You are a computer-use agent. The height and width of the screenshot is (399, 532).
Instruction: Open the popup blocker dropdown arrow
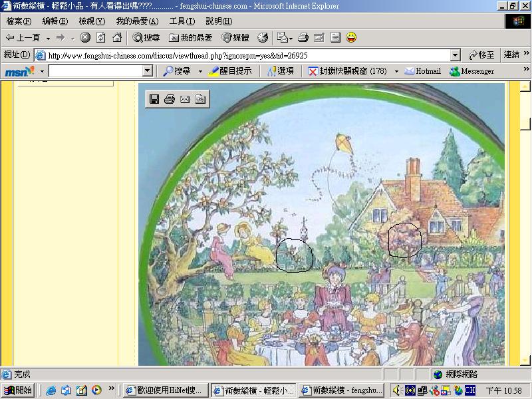(x=396, y=71)
